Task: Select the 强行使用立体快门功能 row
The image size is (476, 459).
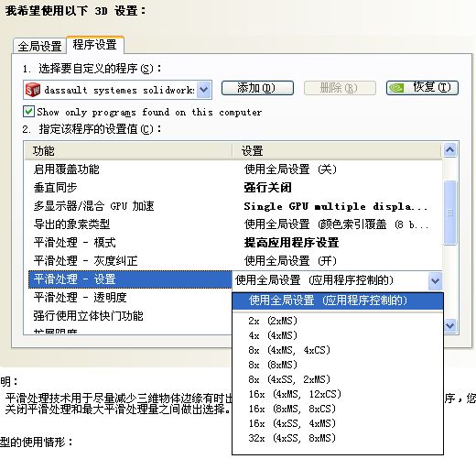Action: (x=128, y=316)
